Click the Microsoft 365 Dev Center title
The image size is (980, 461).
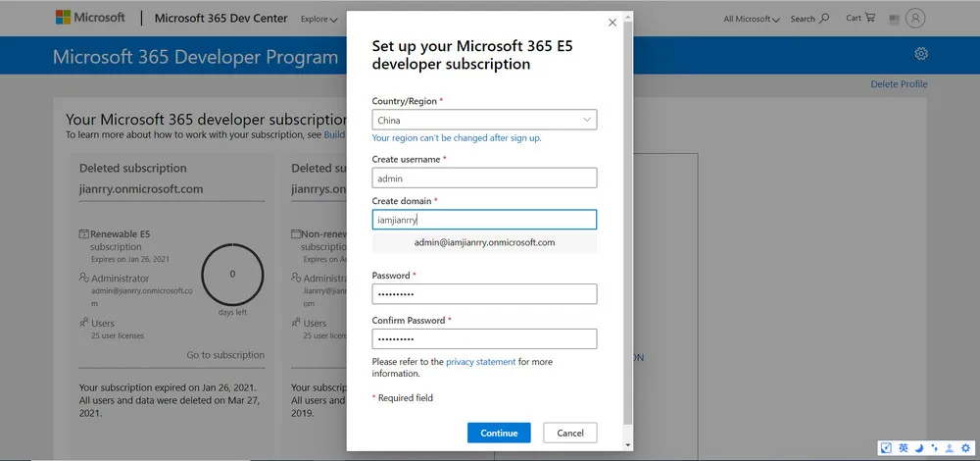(x=222, y=18)
